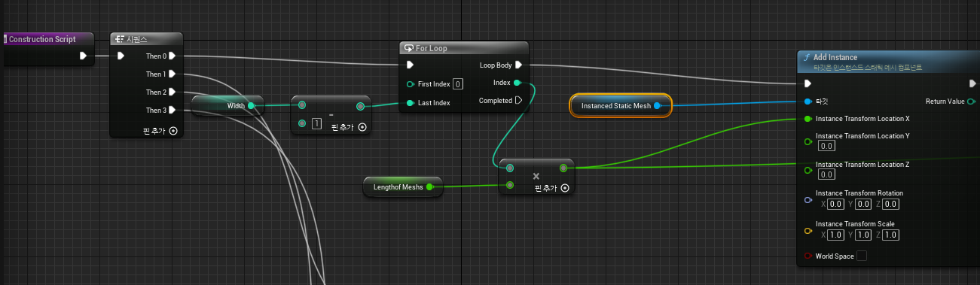
Task: Click the Location Y value field
Action: (x=826, y=146)
